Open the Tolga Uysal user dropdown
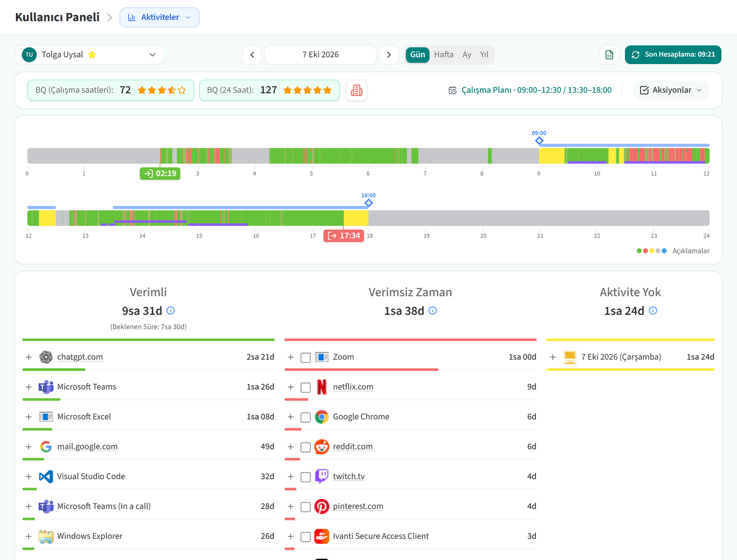The image size is (737, 560). coord(89,55)
